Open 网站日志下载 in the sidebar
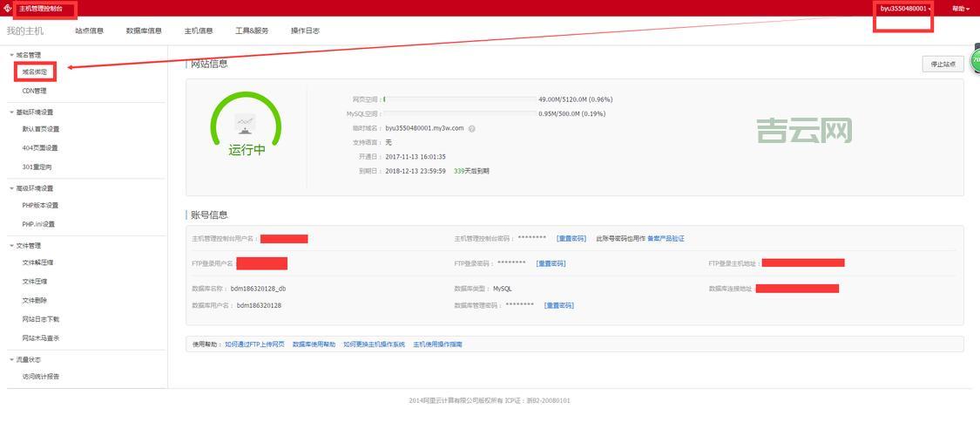This screenshot has height=436, width=980. click(41, 319)
